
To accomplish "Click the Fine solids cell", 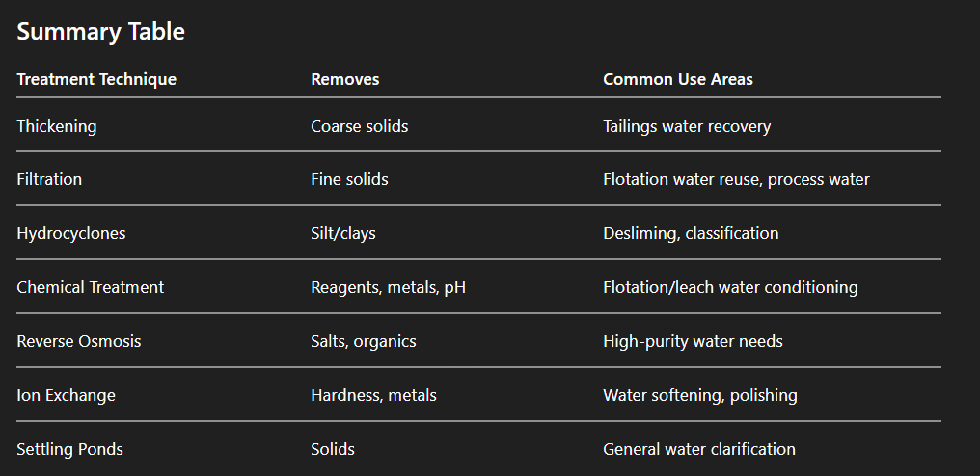I will coord(349,179).
